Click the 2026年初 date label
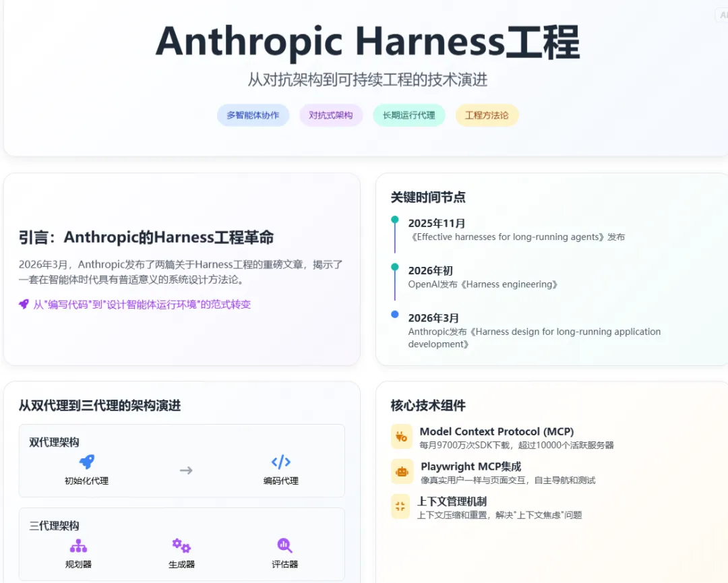Screen dimensions: 728x583 pyautogui.click(x=430, y=271)
